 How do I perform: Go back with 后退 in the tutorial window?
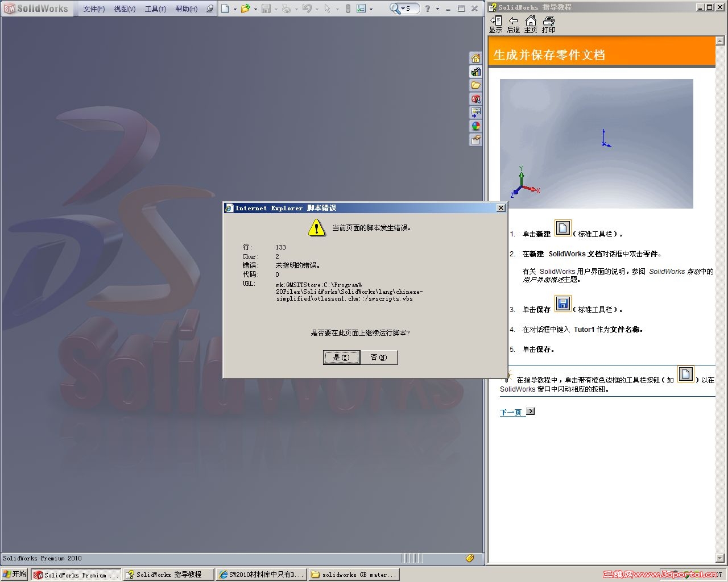pos(513,24)
